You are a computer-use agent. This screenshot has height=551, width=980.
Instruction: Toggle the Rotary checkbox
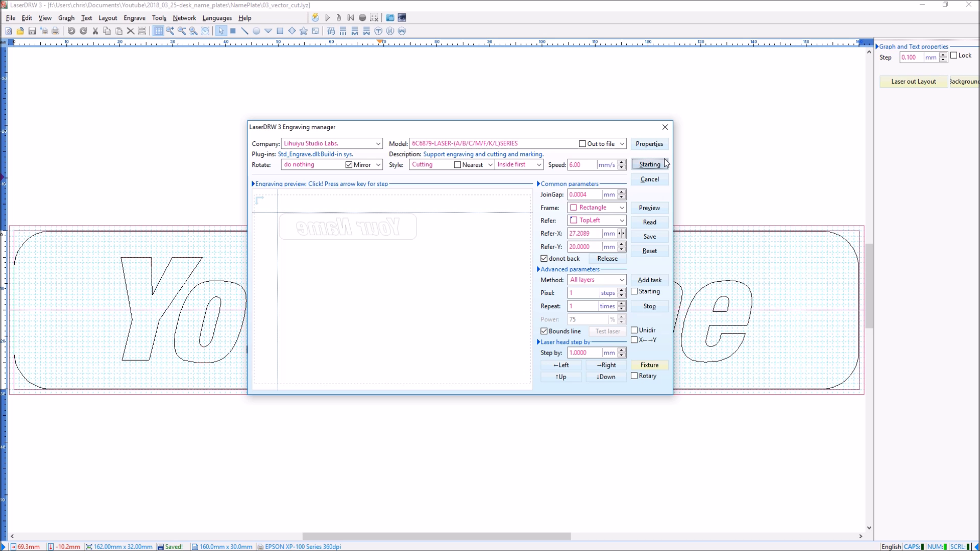click(634, 375)
